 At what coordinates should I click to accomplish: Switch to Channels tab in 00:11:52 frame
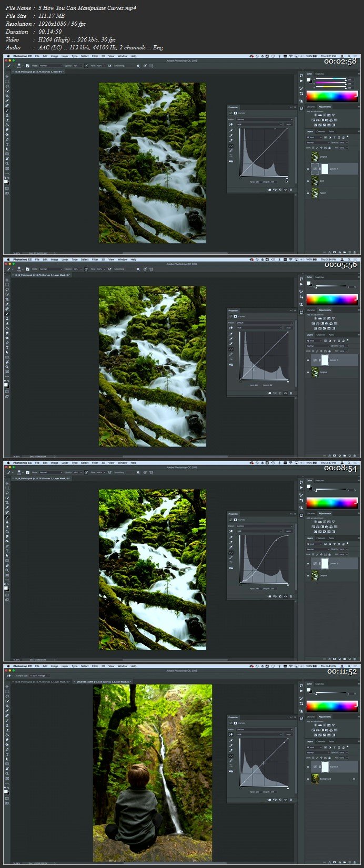[x=321, y=741]
